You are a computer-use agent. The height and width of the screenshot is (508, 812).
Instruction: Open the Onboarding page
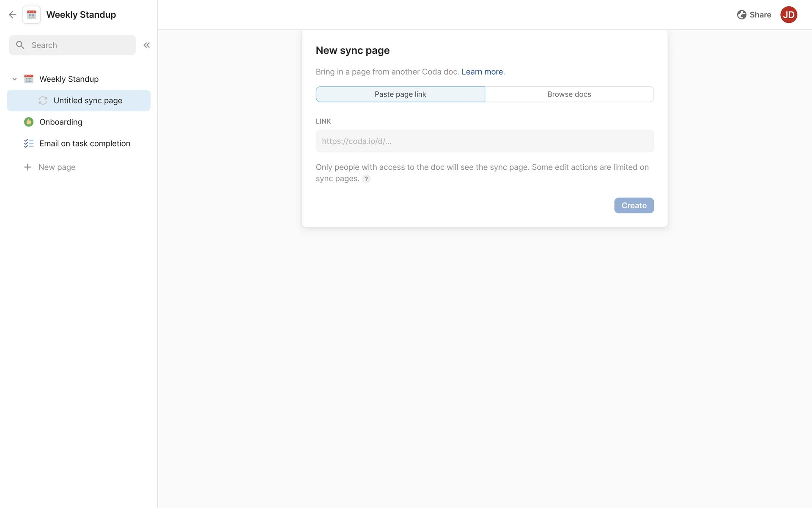(x=61, y=122)
